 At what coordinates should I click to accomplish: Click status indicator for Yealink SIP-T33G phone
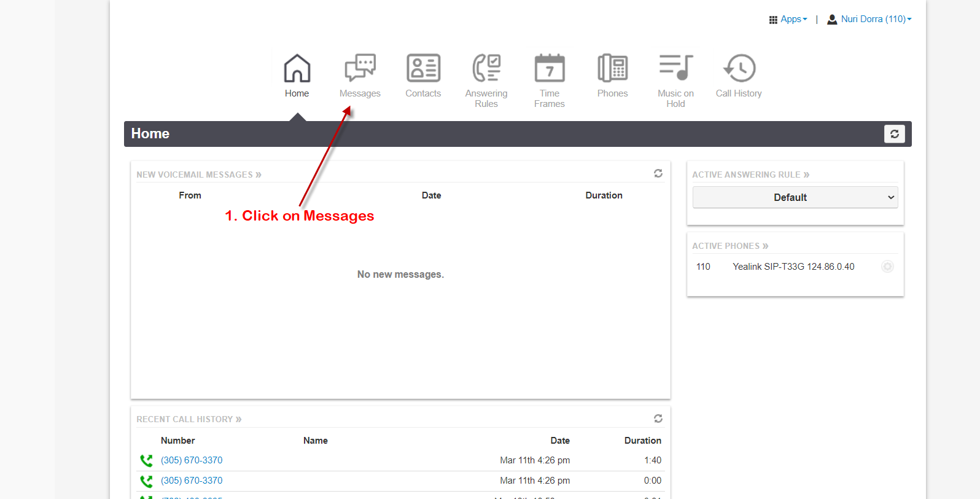coord(887,267)
